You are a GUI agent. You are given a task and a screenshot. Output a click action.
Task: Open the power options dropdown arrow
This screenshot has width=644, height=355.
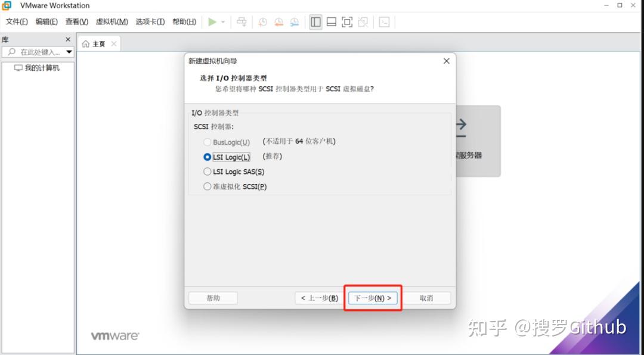pos(223,22)
